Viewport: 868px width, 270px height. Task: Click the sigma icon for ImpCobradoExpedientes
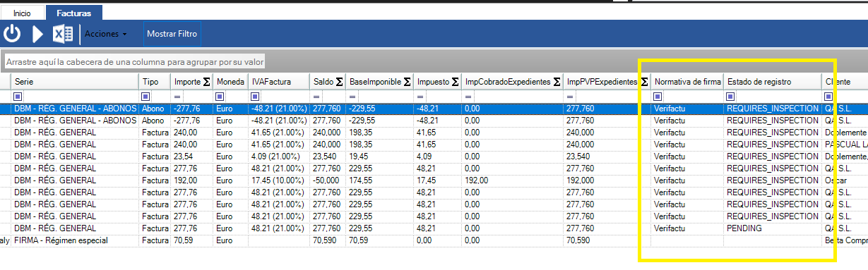coord(557,82)
